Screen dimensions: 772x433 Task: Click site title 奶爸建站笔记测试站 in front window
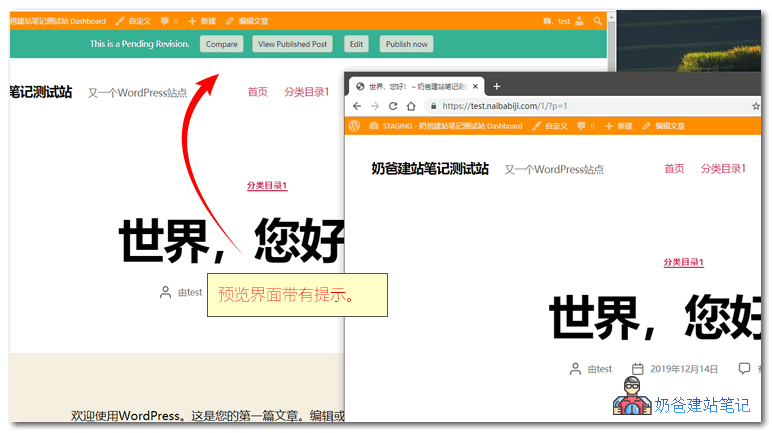tap(430, 169)
